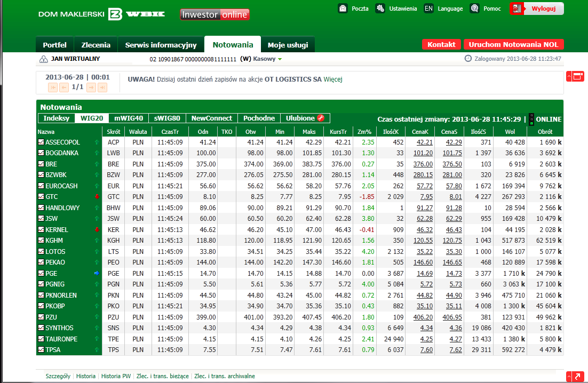Toggle the ASSECOPOL checkbox
Image resolution: width=588 pixels, height=383 pixels.
(x=41, y=142)
